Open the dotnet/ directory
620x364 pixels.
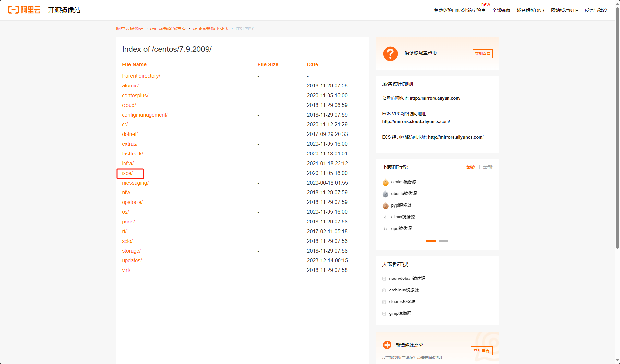(130, 134)
